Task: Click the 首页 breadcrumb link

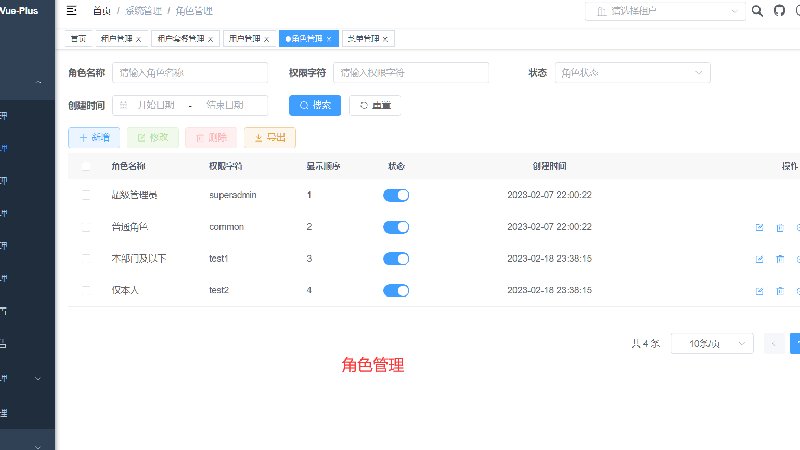Action: pos(102,11)
